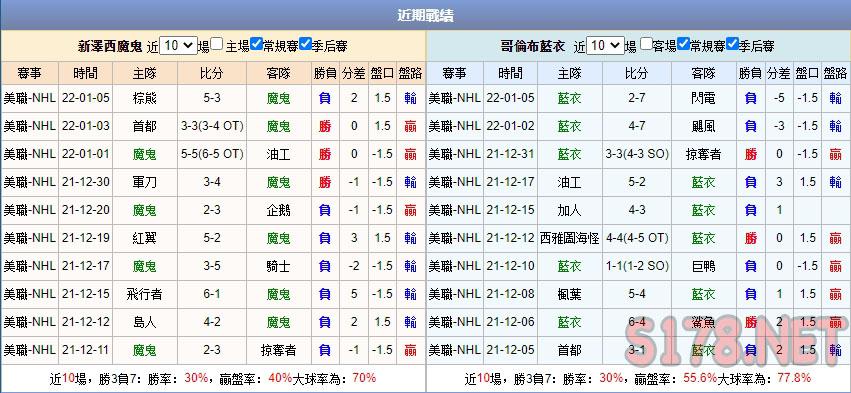Click 巨鴨 away team on 21-12-10 row
851x393 pixels.
point(704,266)
